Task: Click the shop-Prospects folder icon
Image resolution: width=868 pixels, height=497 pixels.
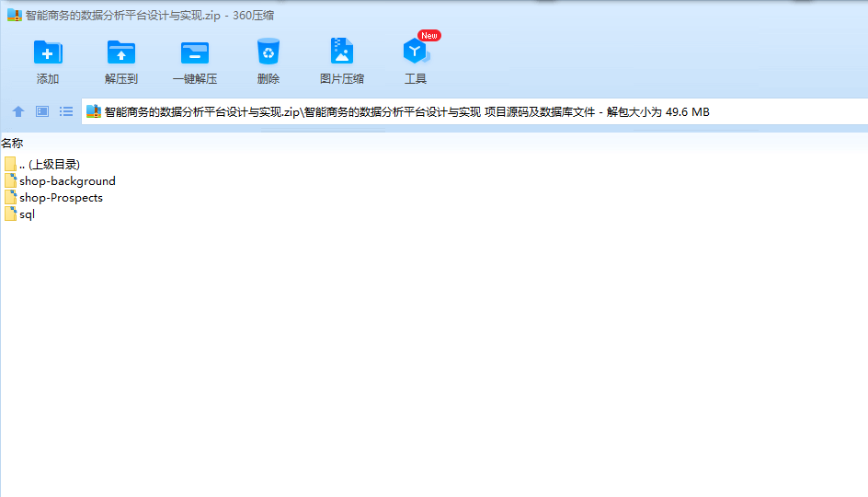Action: pyautogui.click(x=10, y=197)
